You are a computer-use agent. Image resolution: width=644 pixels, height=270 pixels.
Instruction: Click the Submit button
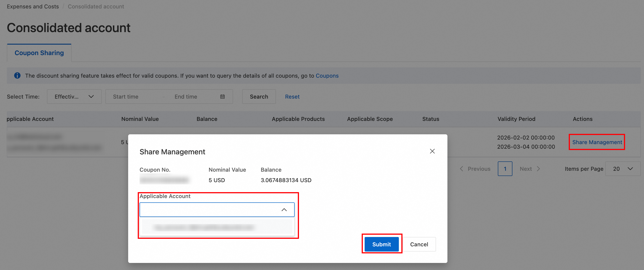tap(381, 244)
